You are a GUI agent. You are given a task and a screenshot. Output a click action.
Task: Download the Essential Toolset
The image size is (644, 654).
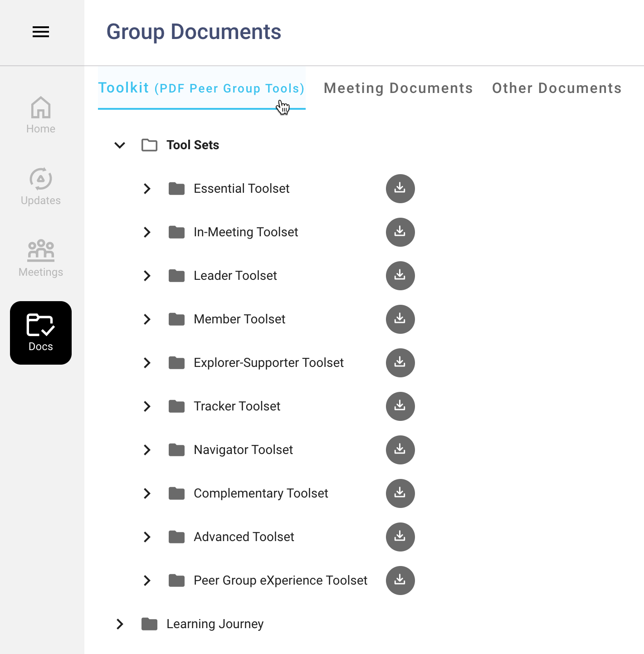[x=400, y=189]
